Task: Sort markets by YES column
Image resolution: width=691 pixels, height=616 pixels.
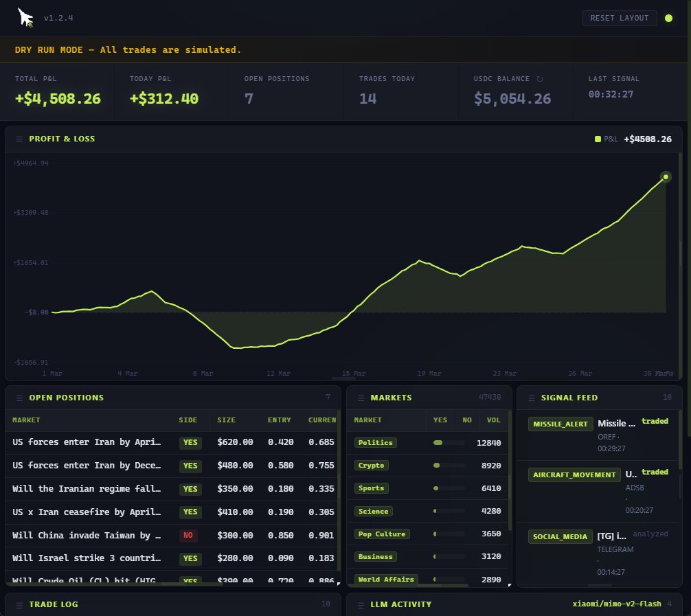Action: (x=440, y=420)
